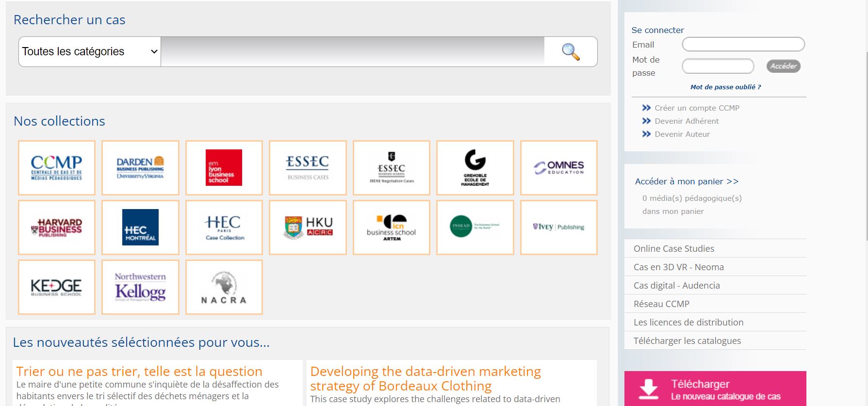Screen dimensions: 868x406
Task: Open the em lyon business school collection
Action: click(x=224, y=168)
